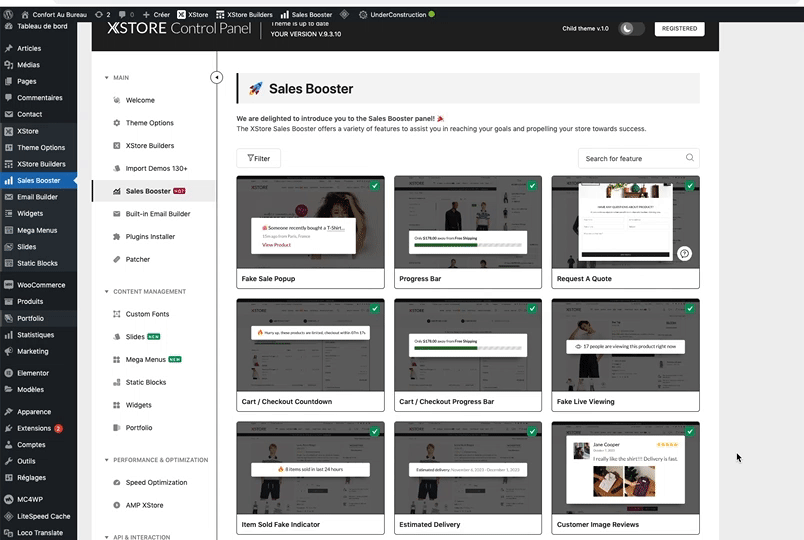This screenshot has width=804, height=540.
Task: Open UnderConstruction gear in admin bar
Action: pos(363,14)
